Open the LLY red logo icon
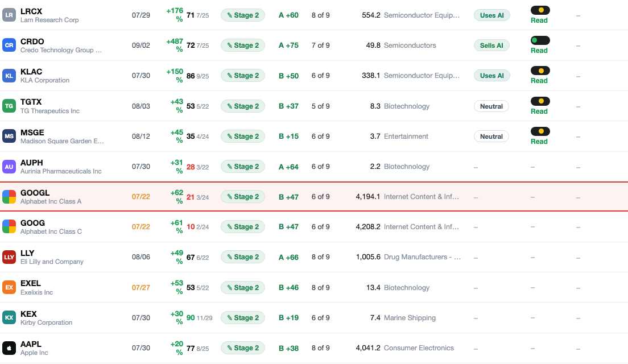 pos(9,257)
